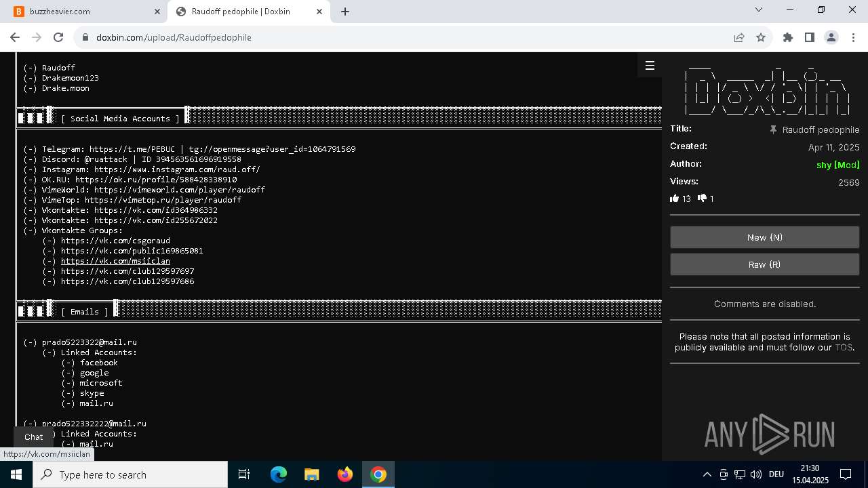Click the lock icon for site information
Viewport: 868px width, 488px height.
click(85, 37)
